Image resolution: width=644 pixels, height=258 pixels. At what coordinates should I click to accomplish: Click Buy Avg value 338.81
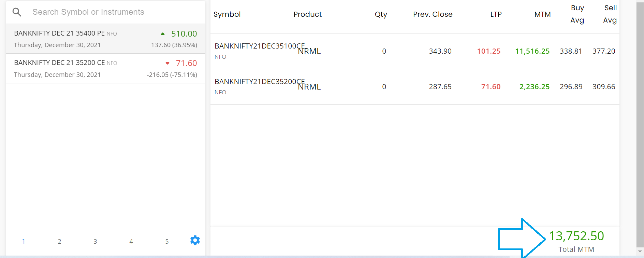tap(571, 51)
